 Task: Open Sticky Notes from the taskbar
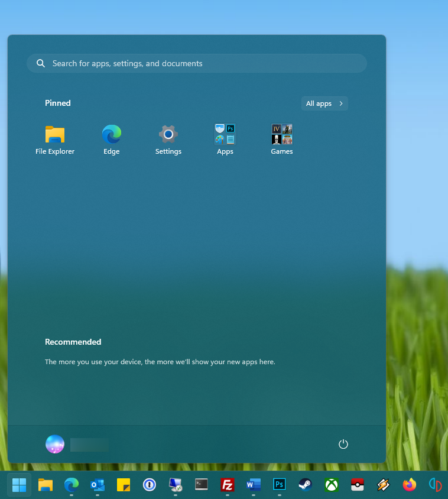click(x=124, y=485)
